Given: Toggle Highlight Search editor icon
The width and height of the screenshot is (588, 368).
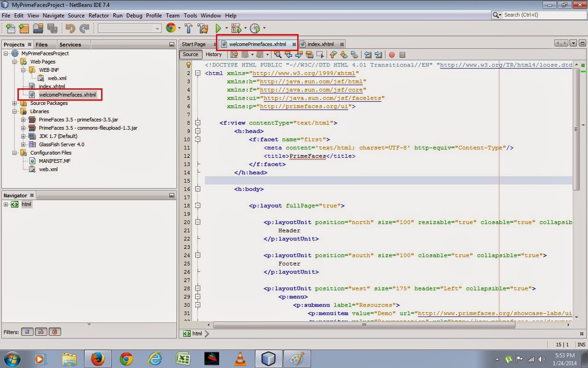Looking at the screenshot, I should pos(309,55).
